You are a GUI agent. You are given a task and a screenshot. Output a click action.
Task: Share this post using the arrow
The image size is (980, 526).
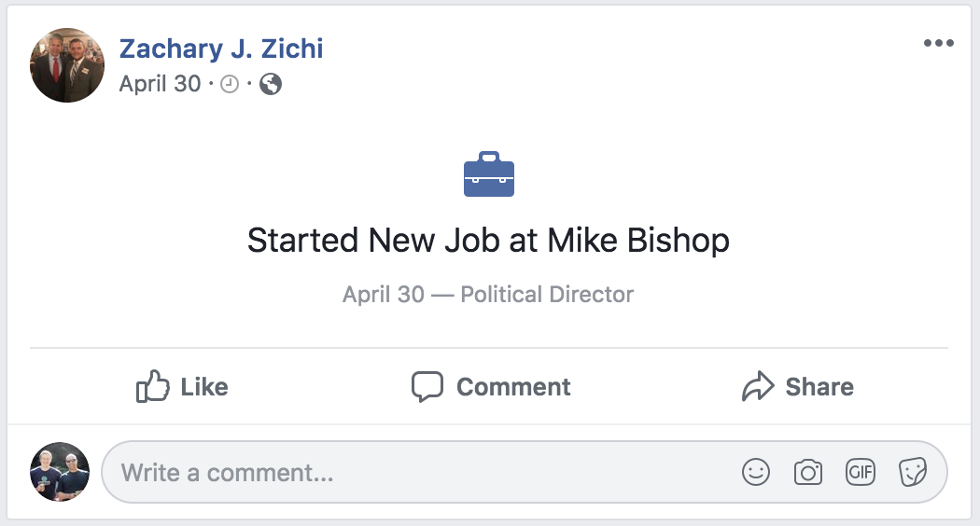[797, 387]
